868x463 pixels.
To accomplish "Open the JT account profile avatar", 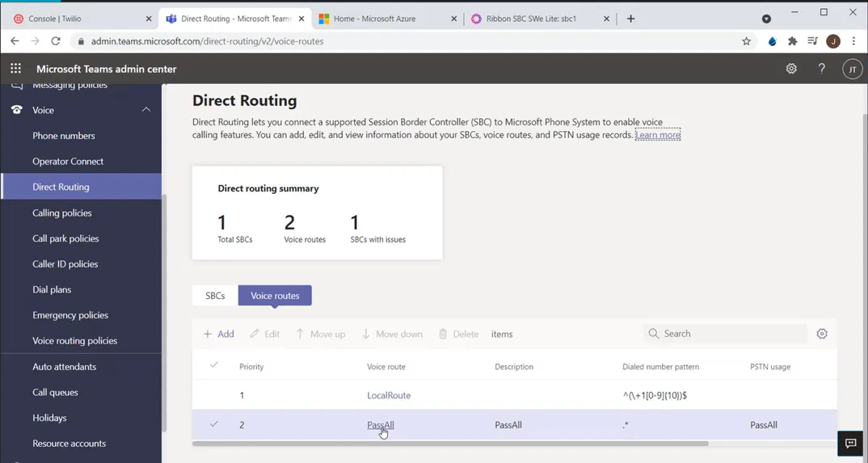I will (852, 69).
